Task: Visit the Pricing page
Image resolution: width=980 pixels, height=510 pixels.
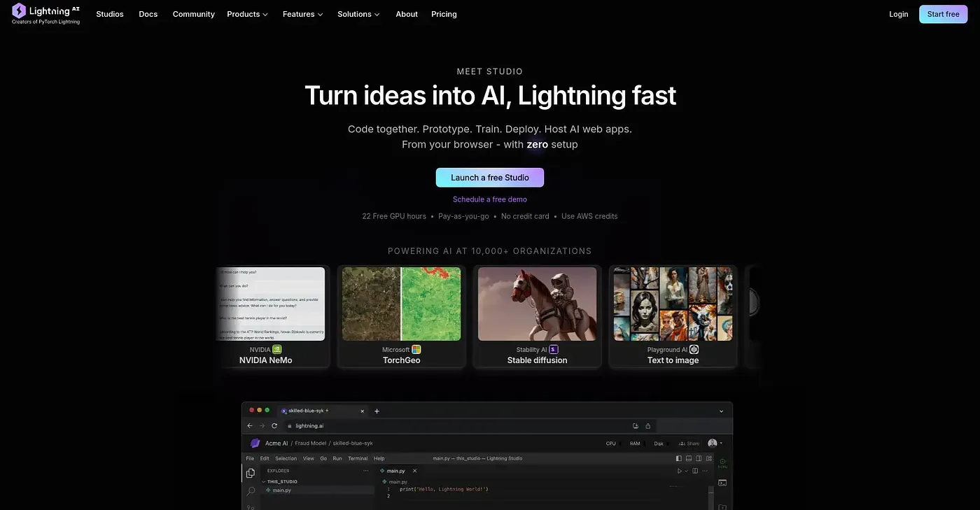Action: coord(444,14)
